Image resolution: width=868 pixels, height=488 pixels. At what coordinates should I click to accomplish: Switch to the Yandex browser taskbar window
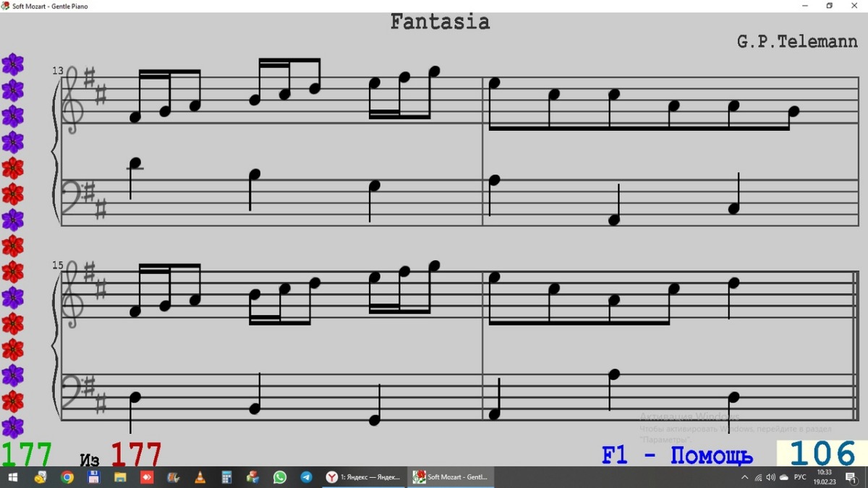tap(364, 477)
